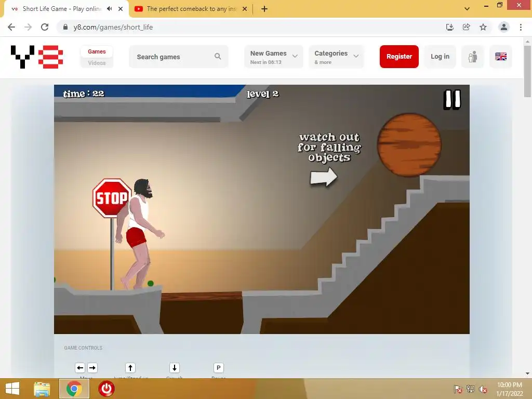Open the tab search chevron
Viewport: 532px width, 399px height.
[467, 9]
